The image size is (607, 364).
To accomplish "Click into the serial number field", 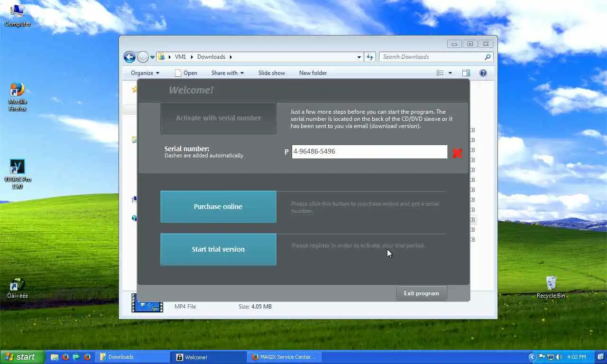I will click(x=369, y=152).
